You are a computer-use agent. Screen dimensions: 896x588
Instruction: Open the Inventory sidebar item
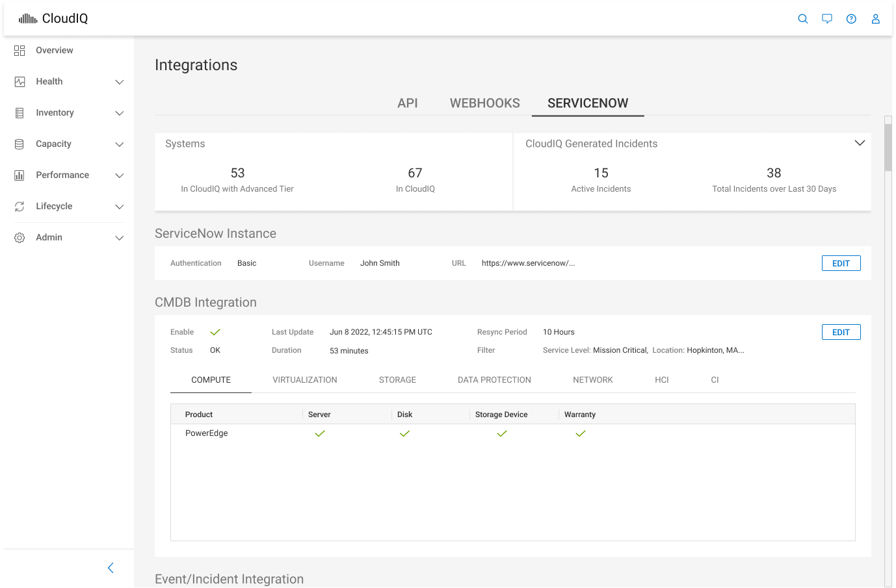[x=55, y=113]
